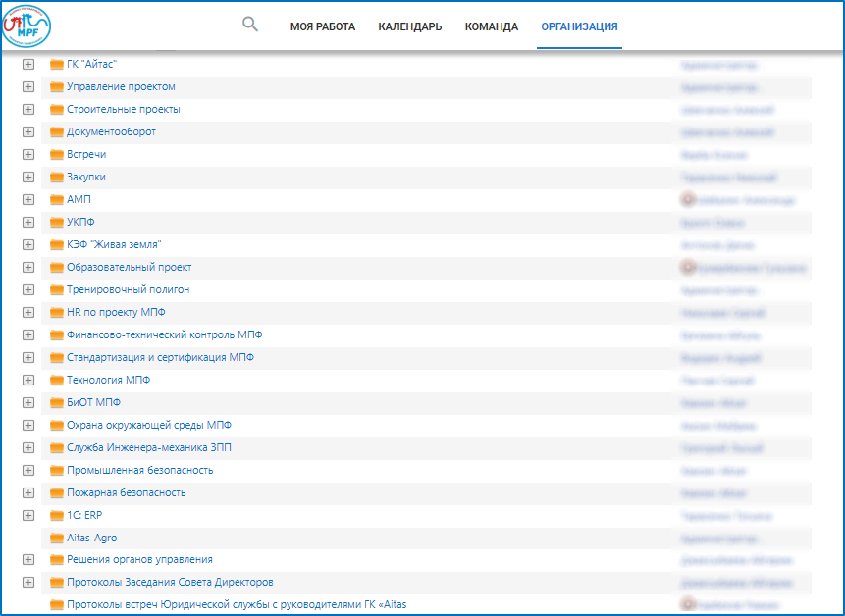Click the 1С: ERP folder icon
845x616 pixels.
pos(57,517)
